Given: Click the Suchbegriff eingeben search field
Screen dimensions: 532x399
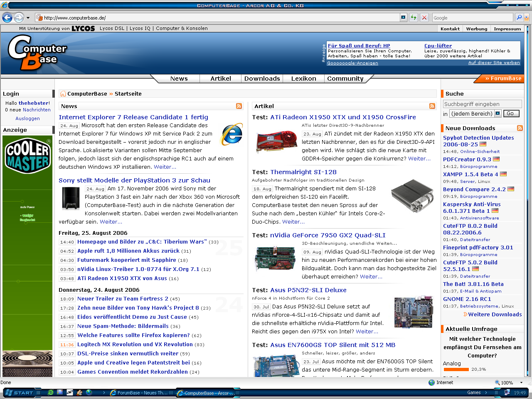Looking at the screenshot, I should click(483, 104).
